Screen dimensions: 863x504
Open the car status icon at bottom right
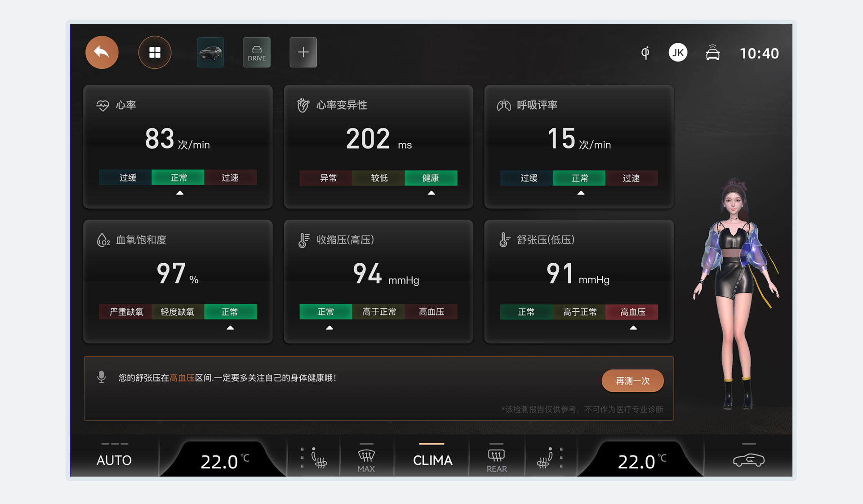click(748, 460)
